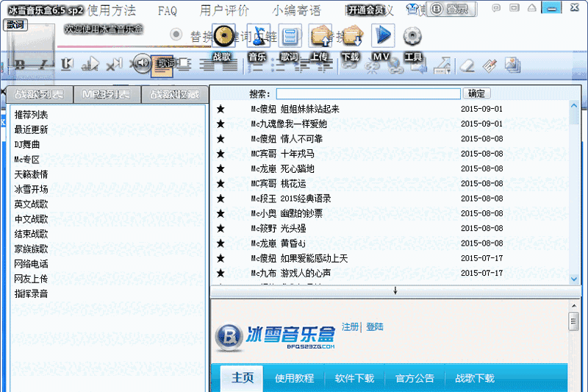Select the radio button before 替换
The width and height of the screenshot is (588, 392).
coord(176,35)
